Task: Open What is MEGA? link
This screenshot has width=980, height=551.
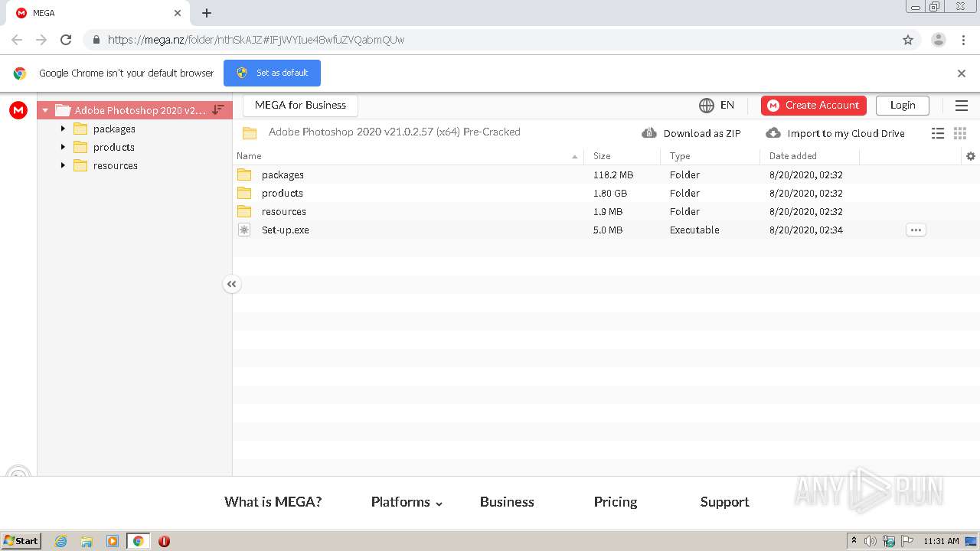Action: point(273,502)
